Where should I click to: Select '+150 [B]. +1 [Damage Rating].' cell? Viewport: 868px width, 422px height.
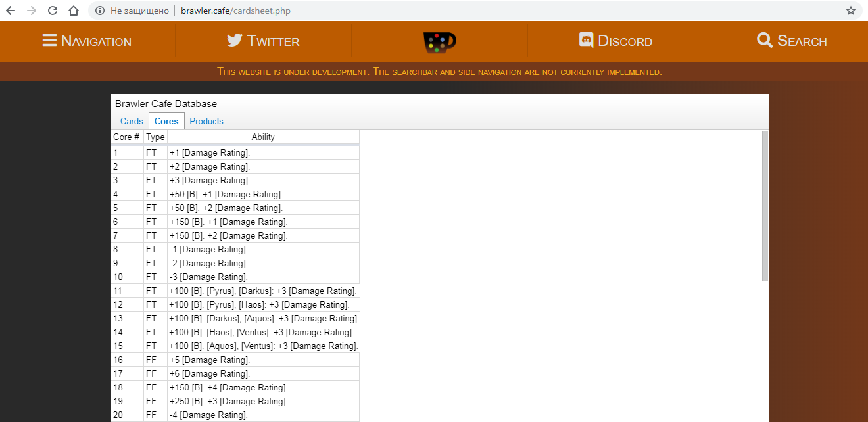tap(263, 222)
